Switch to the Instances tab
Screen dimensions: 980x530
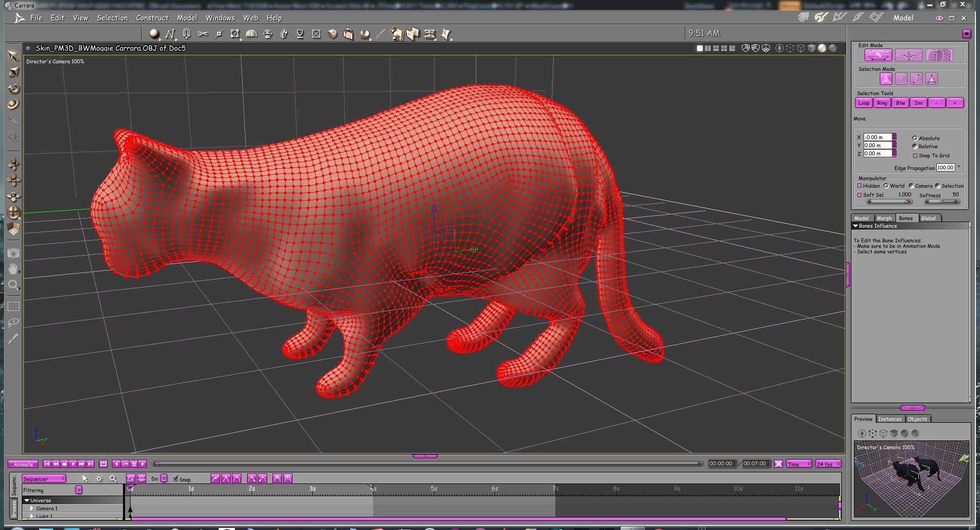pos(890,419)
